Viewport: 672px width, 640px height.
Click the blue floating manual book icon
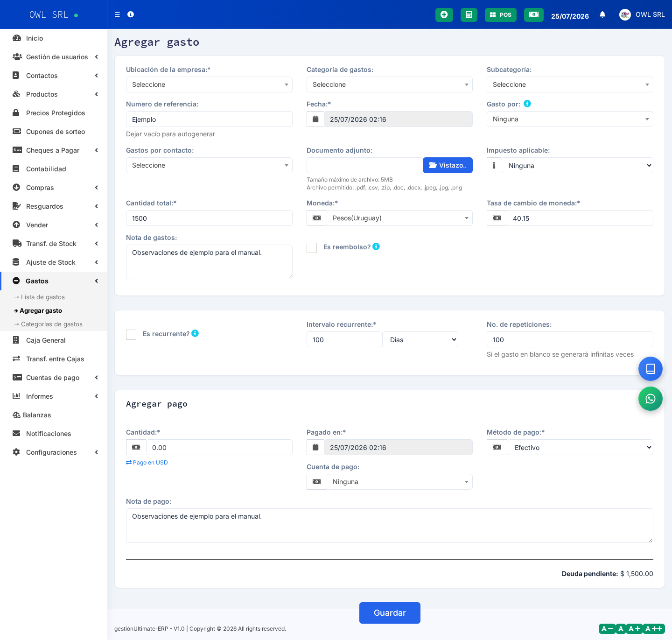(x=651, y=369)
